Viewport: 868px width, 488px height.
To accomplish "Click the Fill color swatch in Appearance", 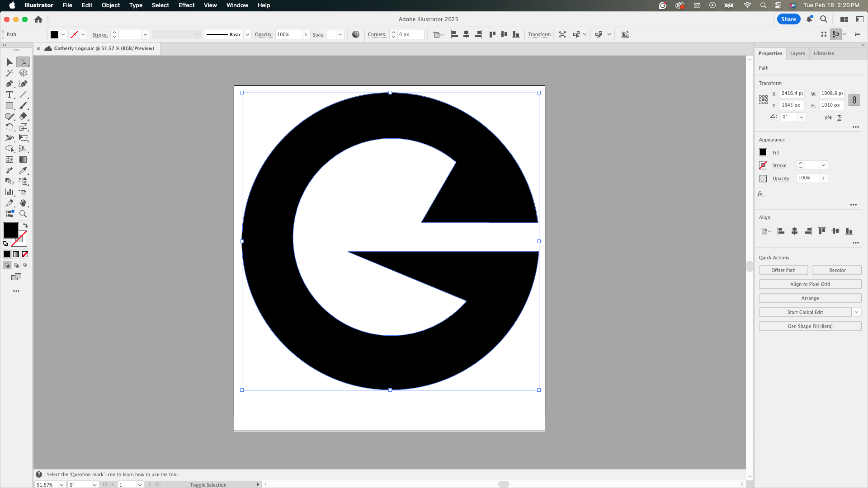I will pos(763,153).
